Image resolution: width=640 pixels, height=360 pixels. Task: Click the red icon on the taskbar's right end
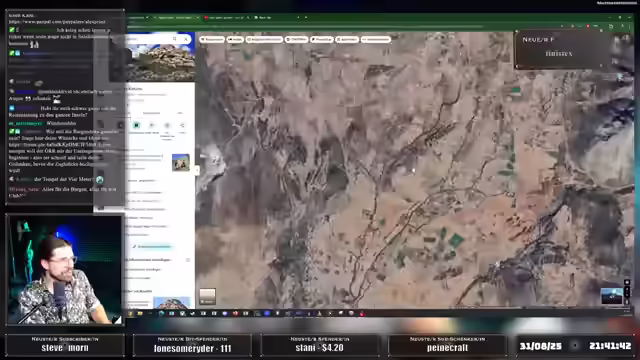[x=362, y=313]
